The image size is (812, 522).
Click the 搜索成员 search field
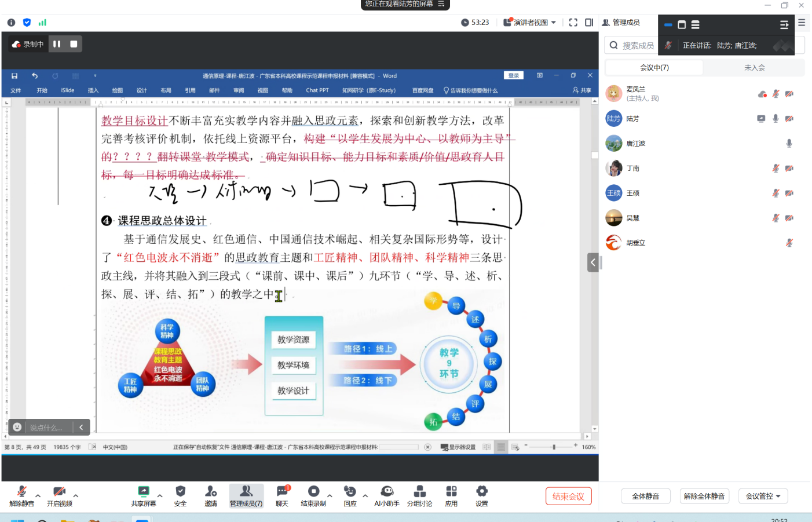(x=637, y=46)
